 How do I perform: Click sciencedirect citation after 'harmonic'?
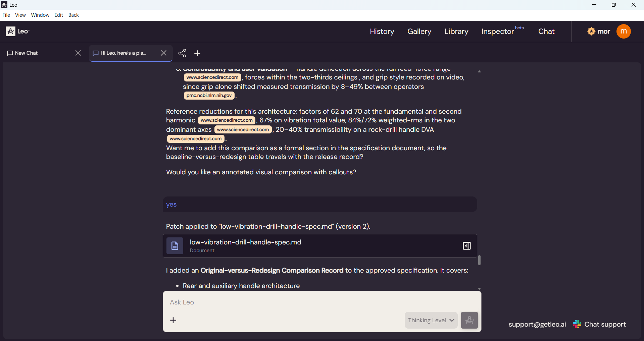tap(227, 120)
